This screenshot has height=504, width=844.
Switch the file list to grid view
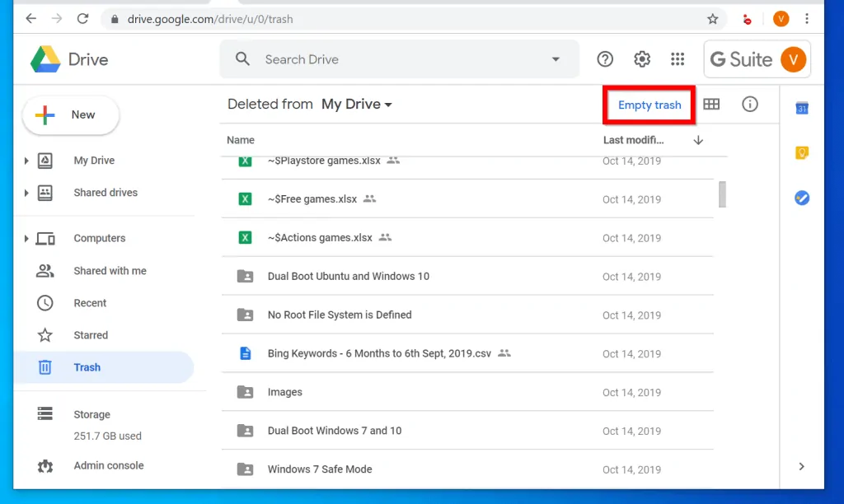(711, 104)
